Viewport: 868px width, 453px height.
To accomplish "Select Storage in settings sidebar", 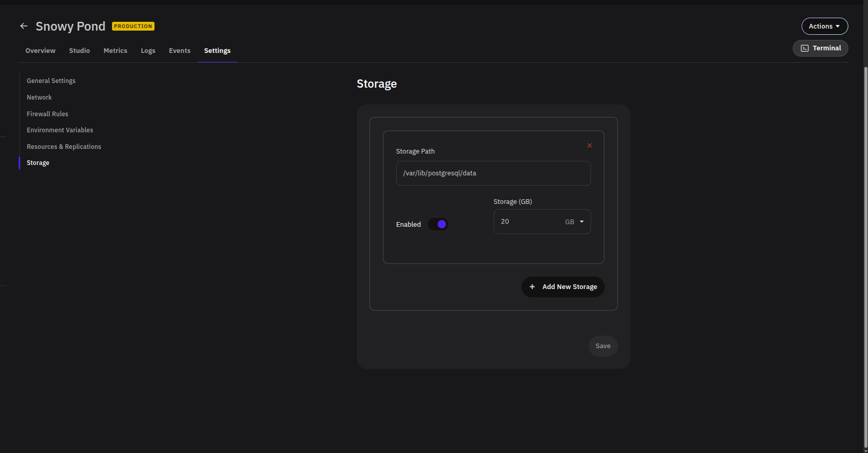I will (x=38, y=163).
